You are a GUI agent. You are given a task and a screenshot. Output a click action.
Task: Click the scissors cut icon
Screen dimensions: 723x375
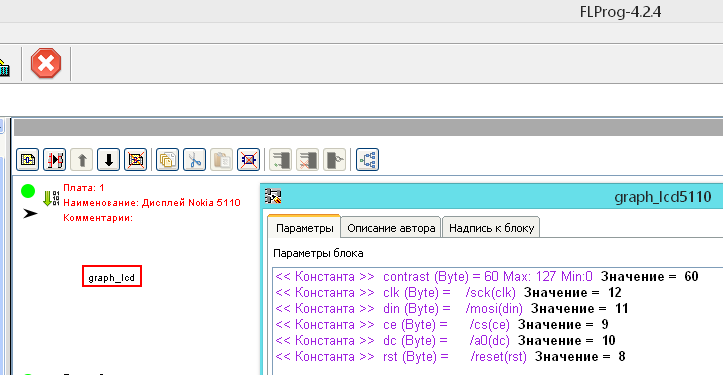click(x=194, y=160)
